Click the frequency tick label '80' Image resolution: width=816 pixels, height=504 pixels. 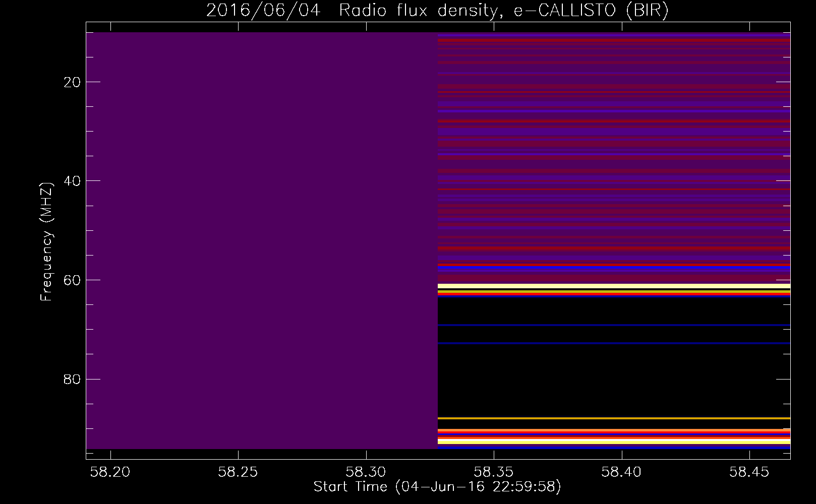[73, 379]
